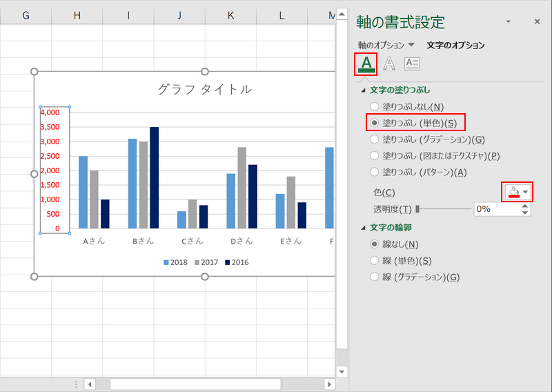Collapse the 文字の輪郭 section

click(364, 228)
